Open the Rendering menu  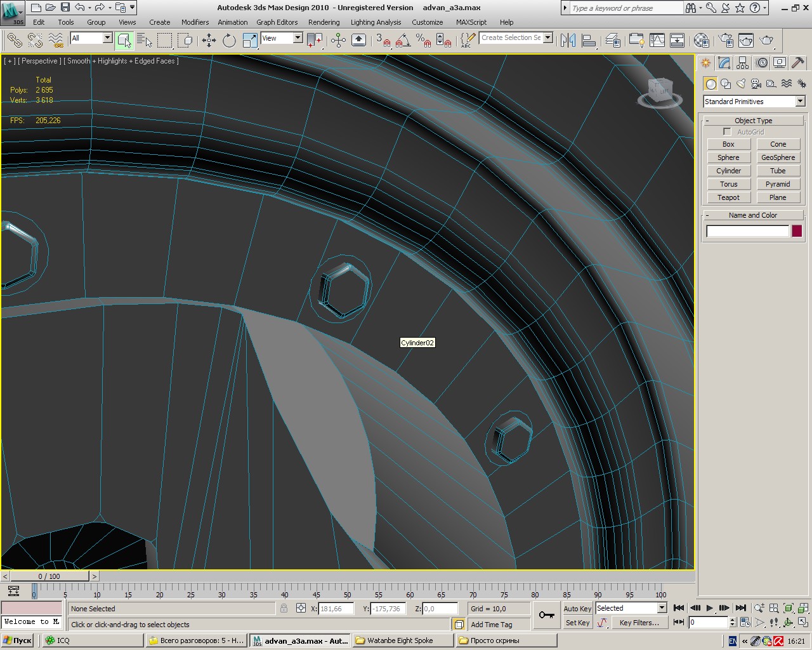click(x=324, y=22)
